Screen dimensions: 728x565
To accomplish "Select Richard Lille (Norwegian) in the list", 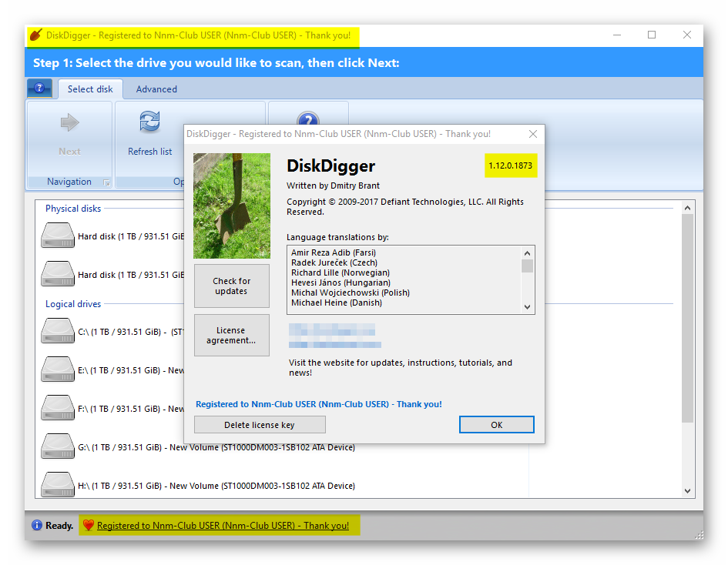I will pos(341,272).
